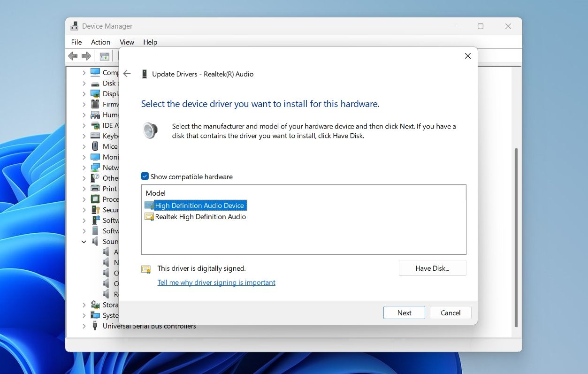Select the Other devices question-mark icon

[x=95, y=178]
